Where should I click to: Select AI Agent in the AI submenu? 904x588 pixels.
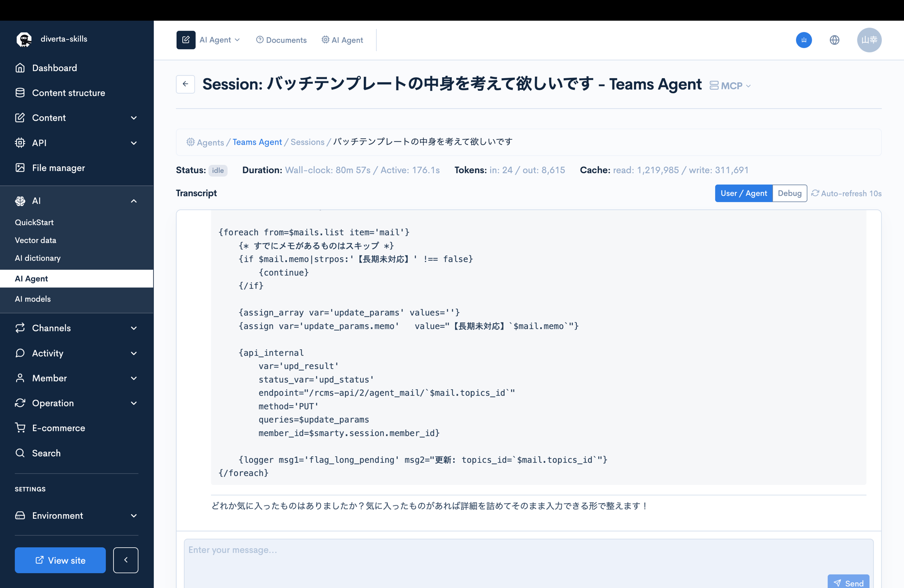click(77, 278)
